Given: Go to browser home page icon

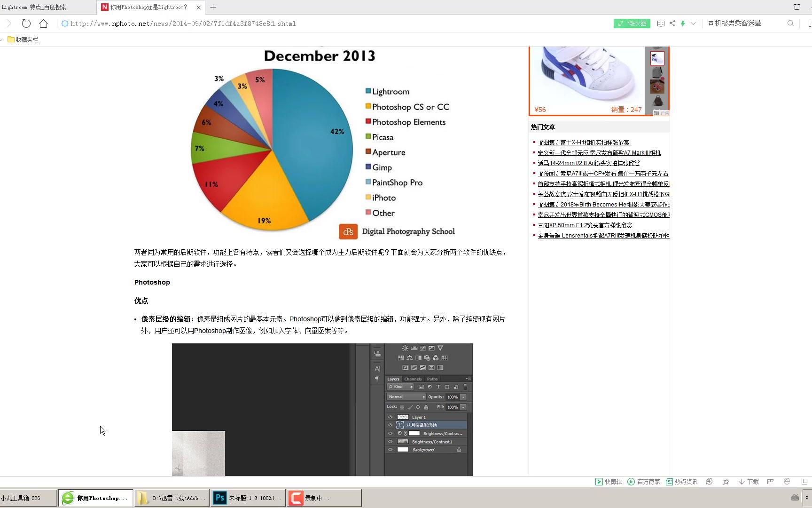Looking at the screenshot, I should pyautogui.click(x=44, y=24).
